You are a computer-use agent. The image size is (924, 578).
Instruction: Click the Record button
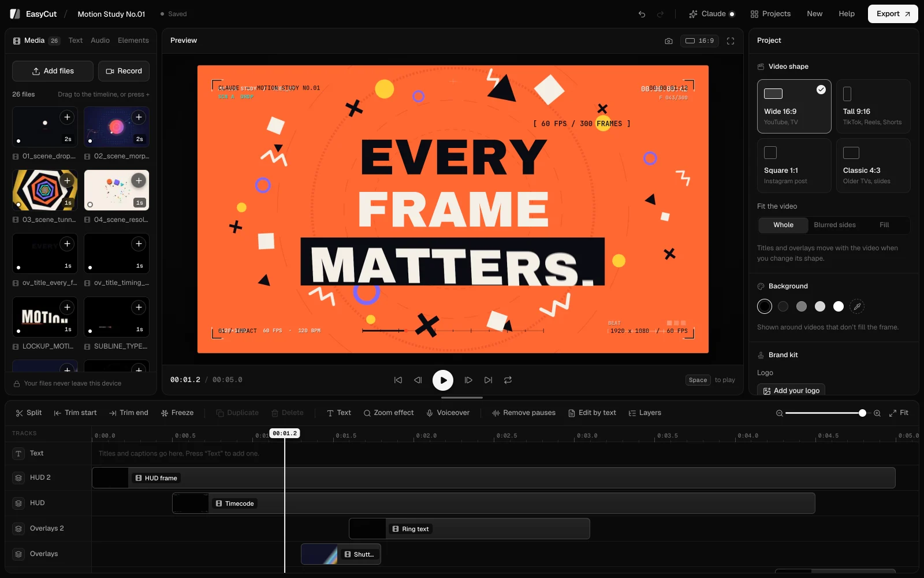(124, 71)
